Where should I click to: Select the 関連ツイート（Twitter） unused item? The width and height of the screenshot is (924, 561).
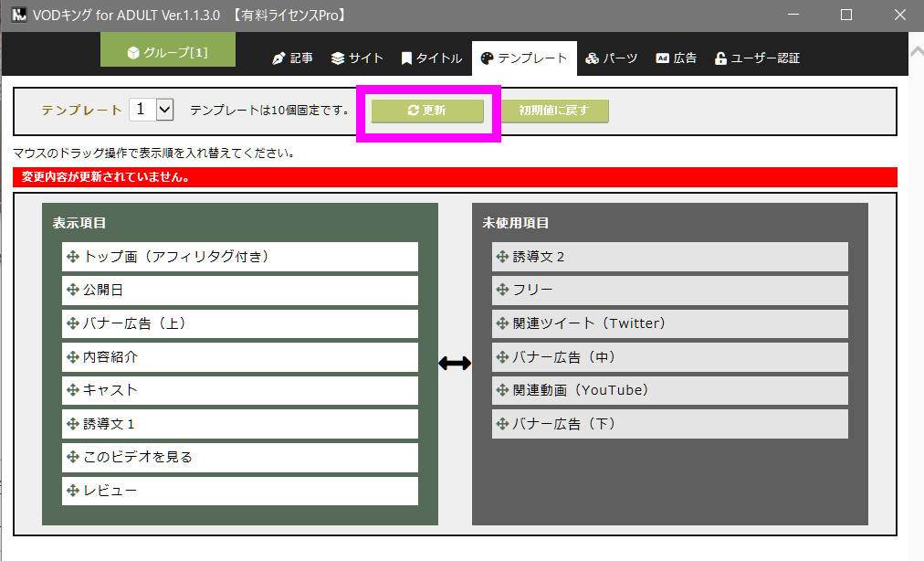pos(670,323)
